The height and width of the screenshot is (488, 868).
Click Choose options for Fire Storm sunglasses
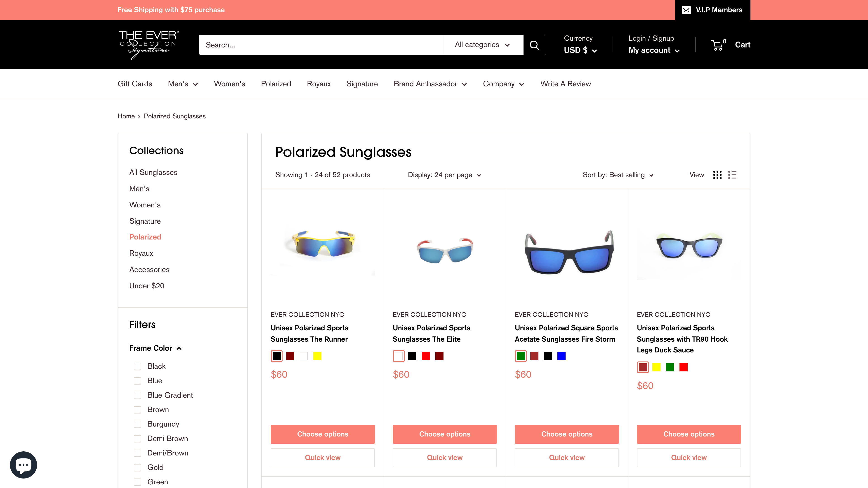click(567, 434)
